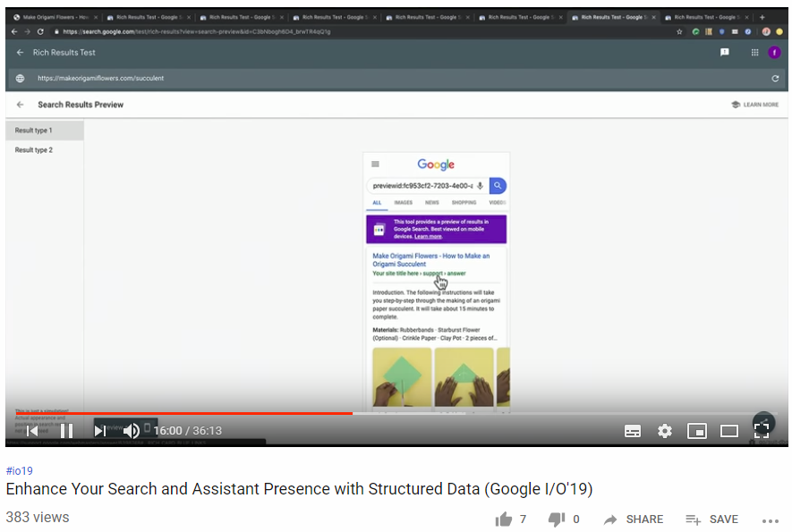
Task: Click the SAVE to playlist button
Action: click(x=711, y=519)
